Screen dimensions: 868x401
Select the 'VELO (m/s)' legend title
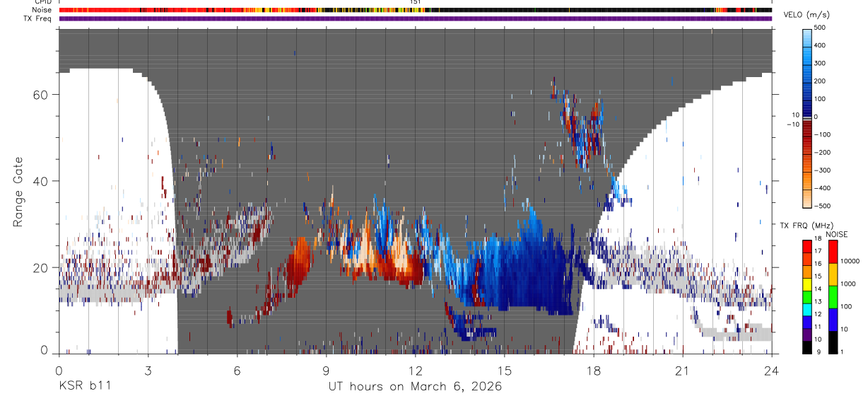(807, 15)
